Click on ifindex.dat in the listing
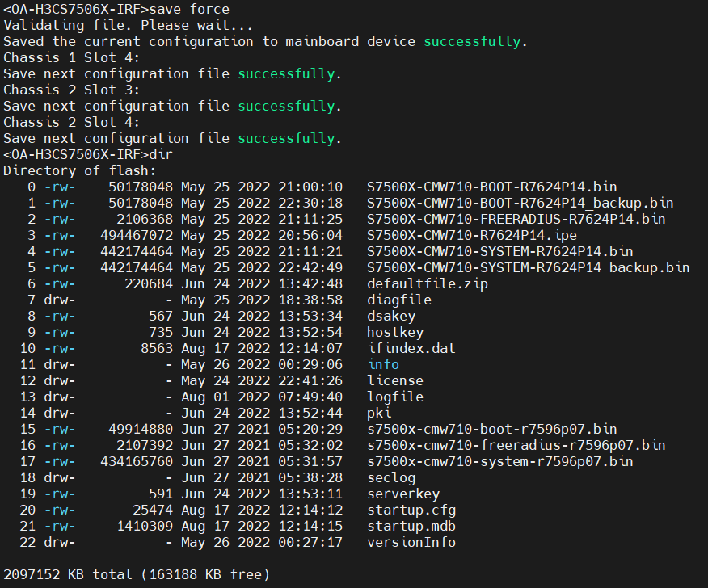 pyautogui.click(x=411, y=348)
